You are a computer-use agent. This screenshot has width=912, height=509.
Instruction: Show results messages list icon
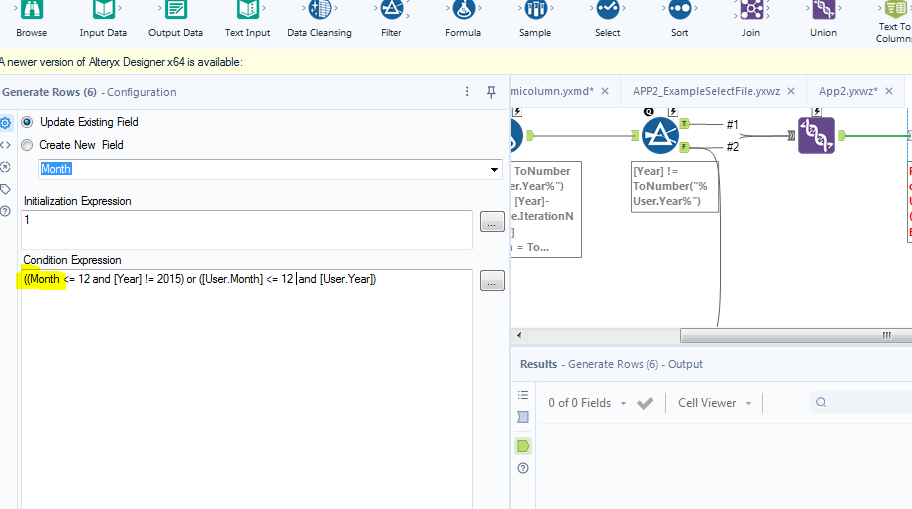[523, 395]
